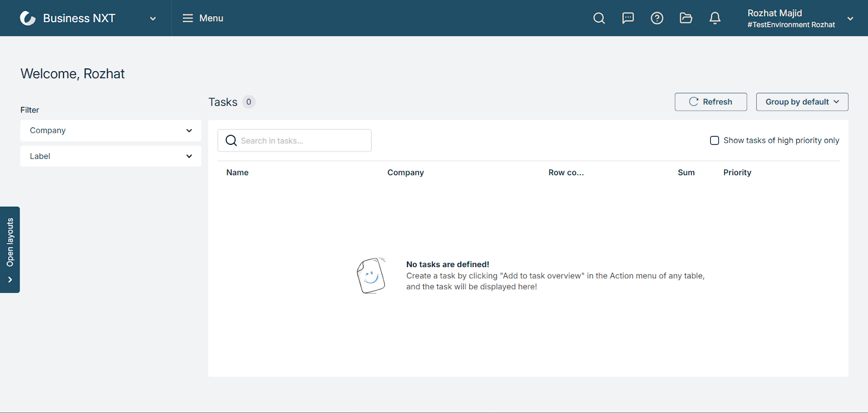Viewport: 868px width, 413px height.
Task: Click the magnifier in task search box
Action: 231,141
